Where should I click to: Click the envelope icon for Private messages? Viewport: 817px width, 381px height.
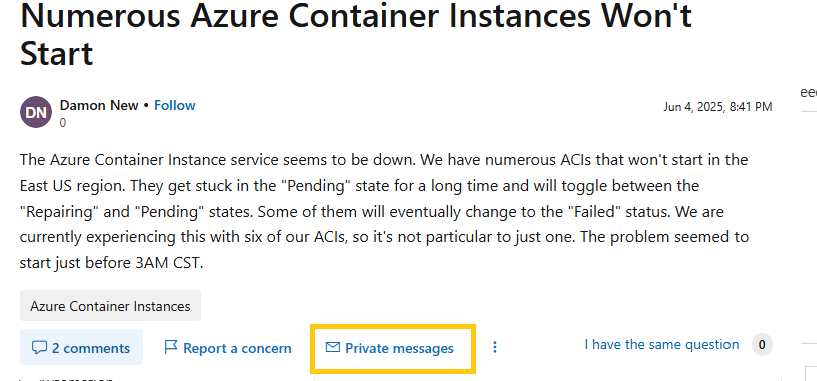pyautogui.click(x=332, y=347)
